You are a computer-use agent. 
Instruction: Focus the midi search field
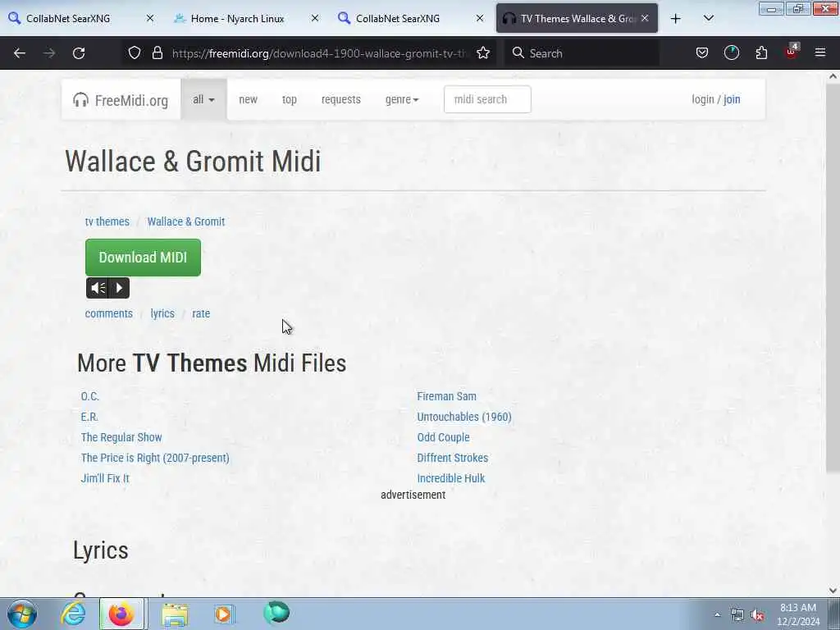point(487,99)
